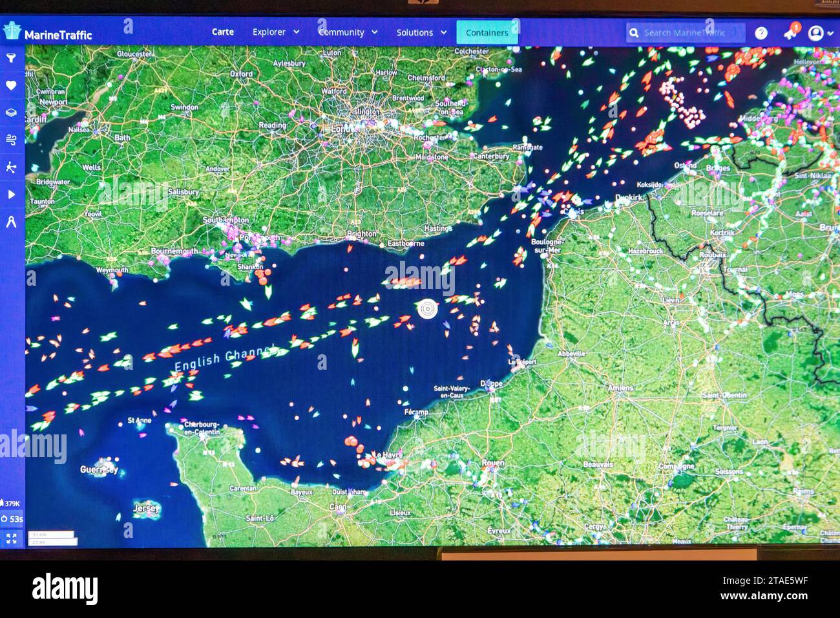Click the Abbeville town label
Viewport: 840px width, 618px height.
[x=571, y=354]
